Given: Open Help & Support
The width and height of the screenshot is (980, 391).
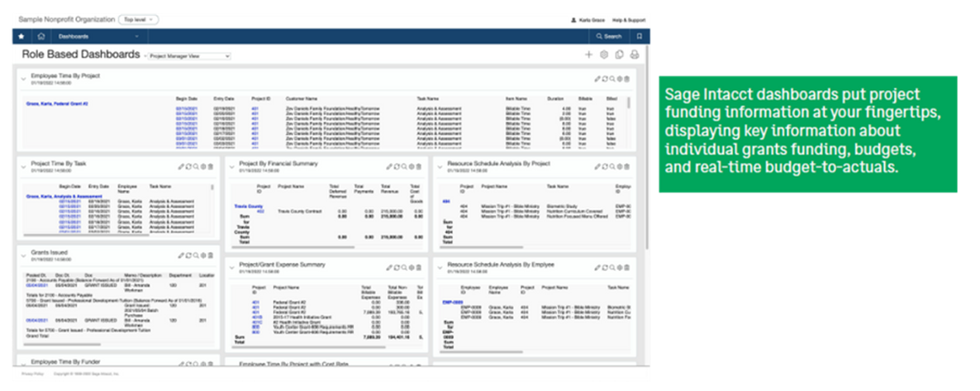Looking at the screenshot, I should 628,20.
